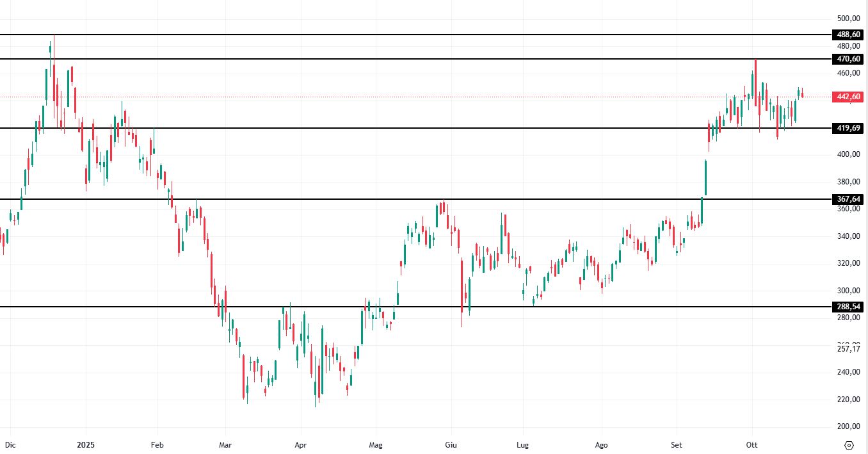Image resolution: width=868 pixels, height=454 pixels.
Task: Click the Giu month label
Action: click(x=451, y=444)
